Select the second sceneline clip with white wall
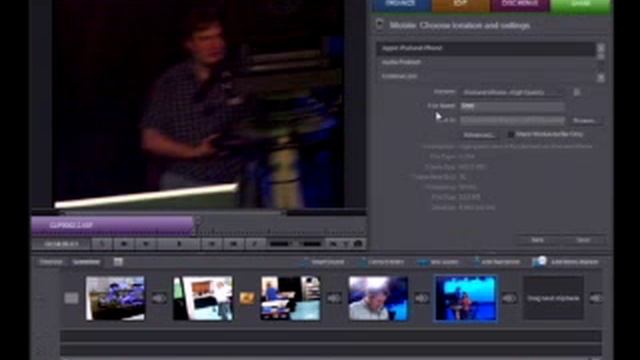 coord(203,298)
